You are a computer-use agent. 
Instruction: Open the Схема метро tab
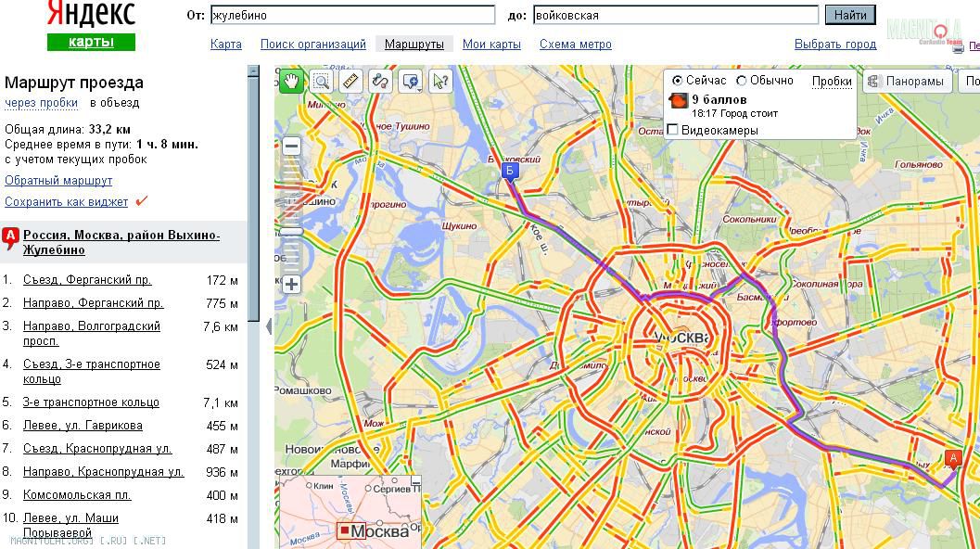click(576, 45)
